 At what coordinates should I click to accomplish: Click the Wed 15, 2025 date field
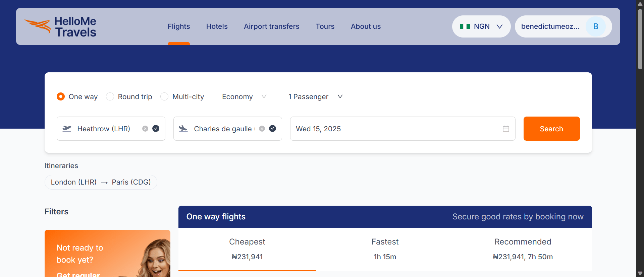[x=396, y=129]
